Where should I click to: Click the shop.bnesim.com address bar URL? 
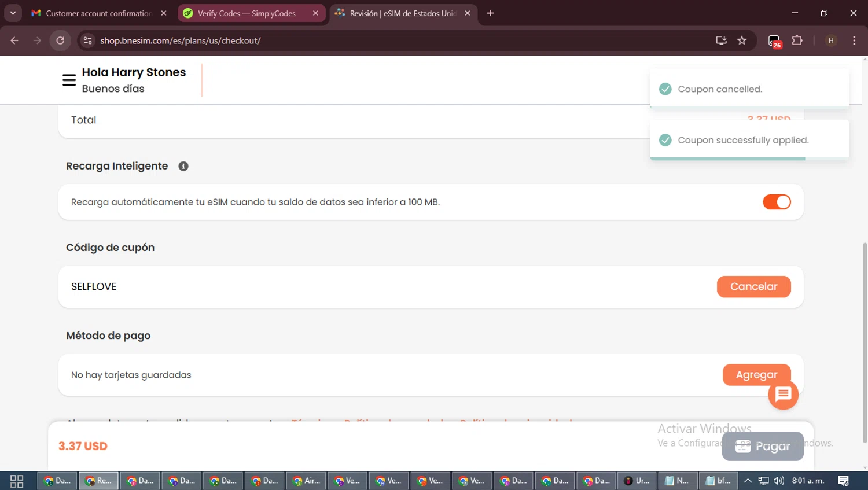[x=181, y=40]
